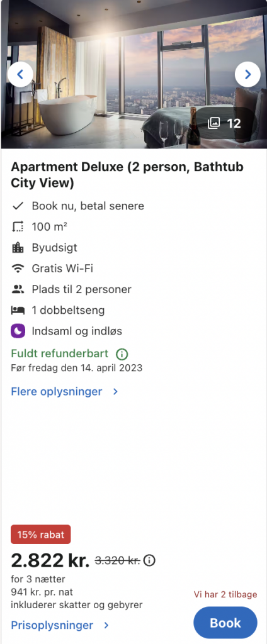The height and width of the screenshot is (644, 267).
Task: Click the 15% rabat badge
Action: pyautogui.click(x=41, y=535)
